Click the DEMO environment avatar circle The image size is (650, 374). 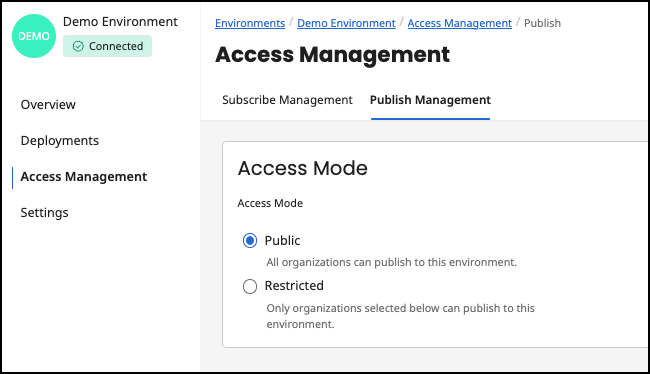click(34, 36)
